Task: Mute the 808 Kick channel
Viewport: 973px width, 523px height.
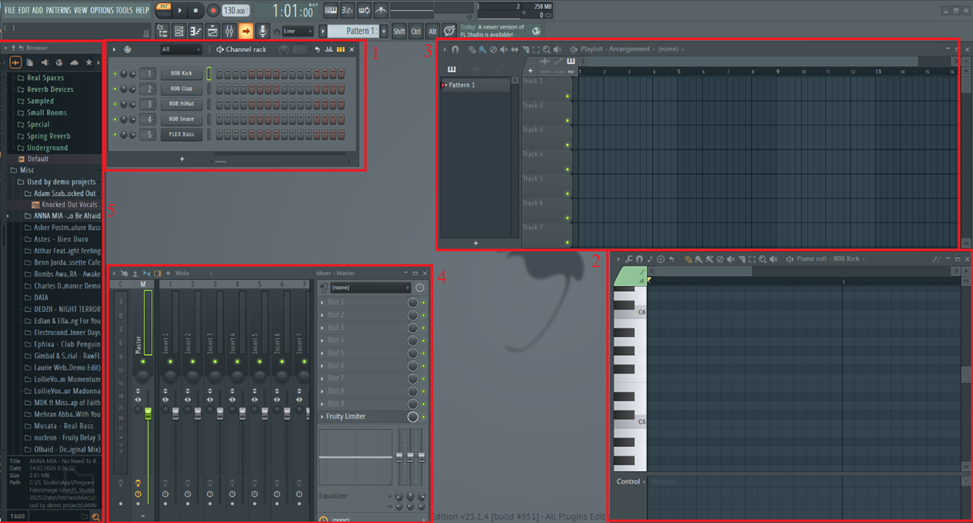Action: pos(115,74)
